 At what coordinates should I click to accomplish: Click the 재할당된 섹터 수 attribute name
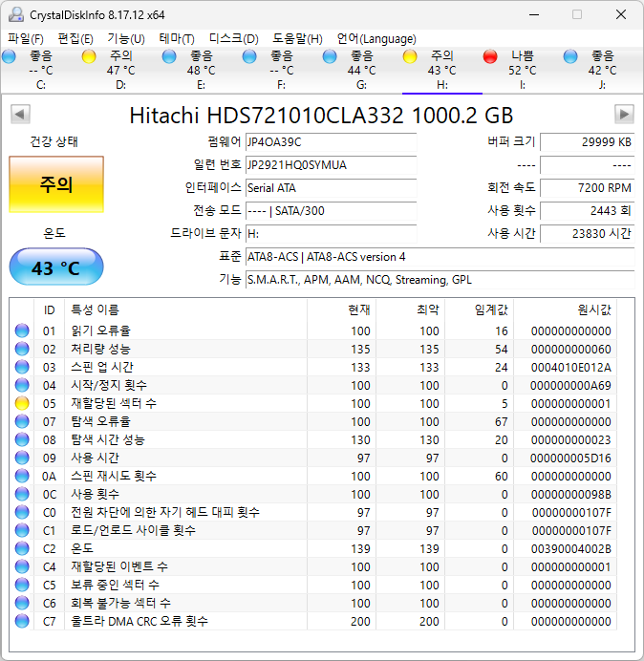[114, 403]
